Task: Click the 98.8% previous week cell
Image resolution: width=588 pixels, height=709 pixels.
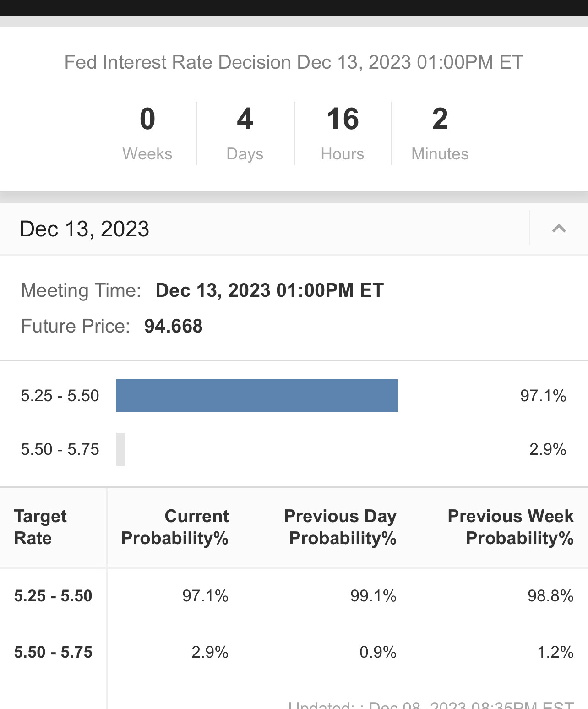Action: click(550, 596)
